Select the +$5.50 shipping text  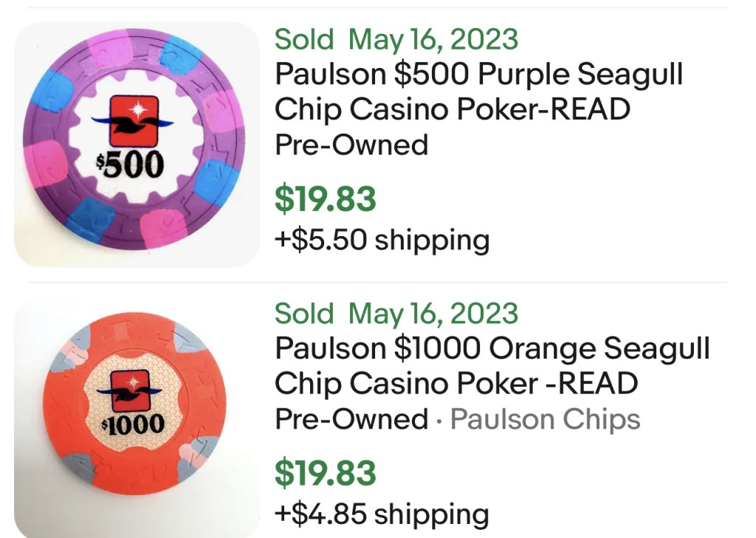click(382, 240)
